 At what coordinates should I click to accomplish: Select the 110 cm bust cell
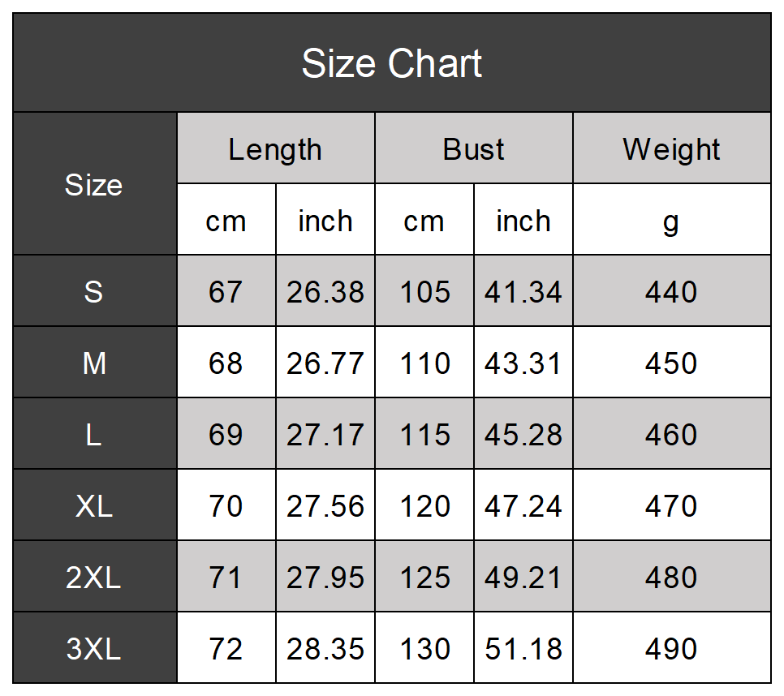pos(424,363)
